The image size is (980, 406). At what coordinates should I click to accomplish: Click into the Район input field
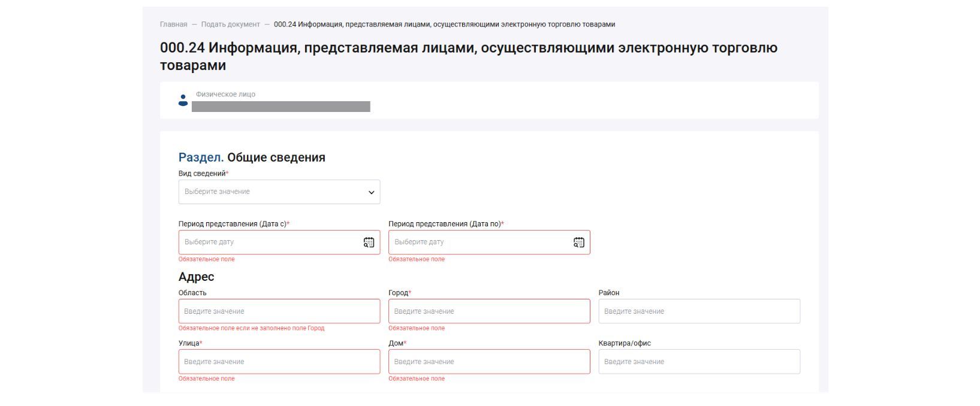[x=699, y=311]
